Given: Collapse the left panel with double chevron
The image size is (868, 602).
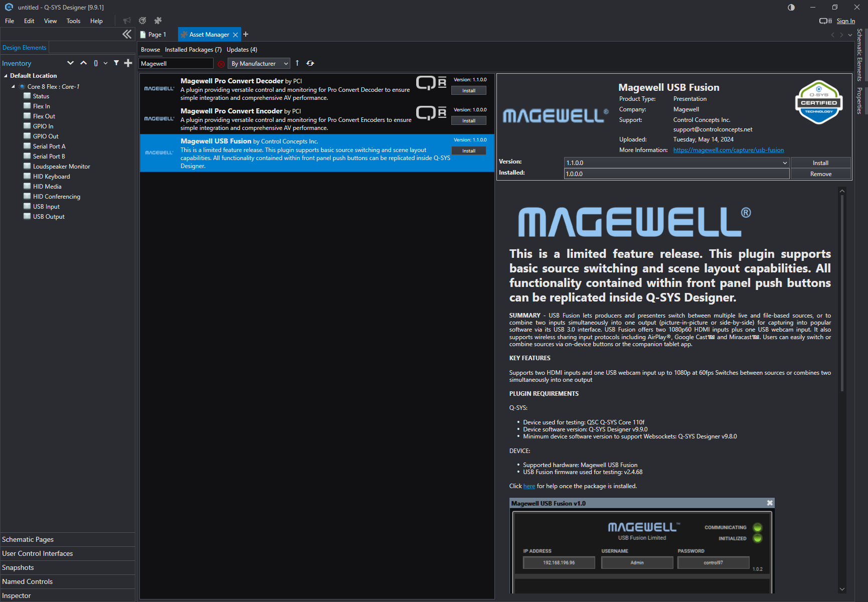Looking at the screenshot, I should click(127, 34).
